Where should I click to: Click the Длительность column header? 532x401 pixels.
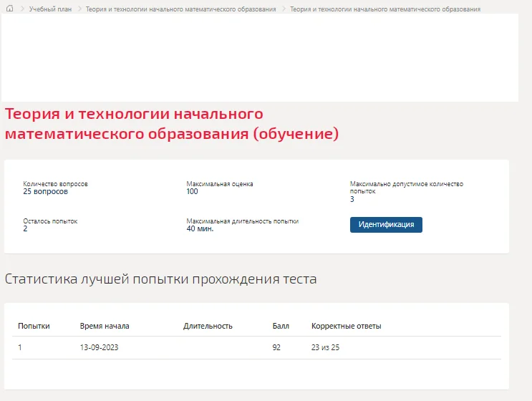pyautogui.click(x=208, y=326)
